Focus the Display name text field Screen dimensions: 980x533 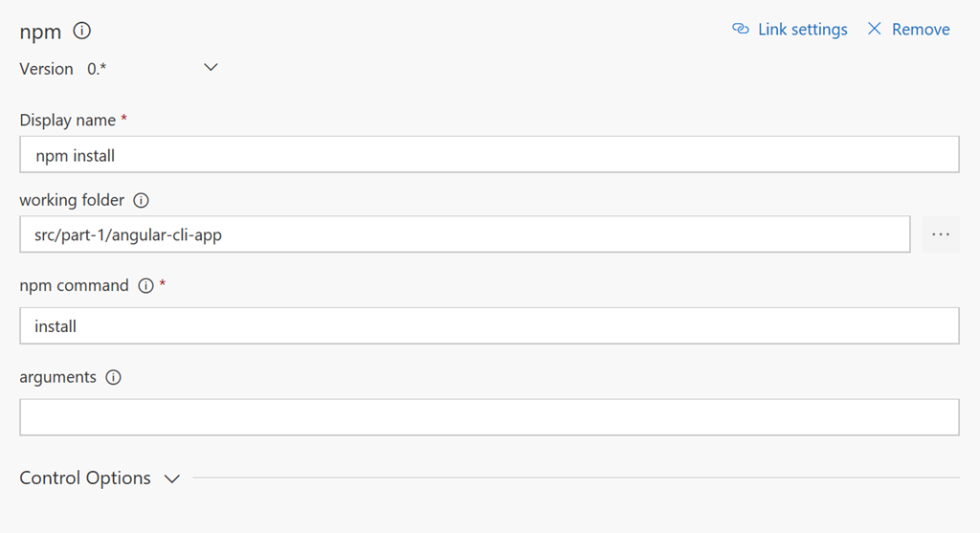pos(489,154)
